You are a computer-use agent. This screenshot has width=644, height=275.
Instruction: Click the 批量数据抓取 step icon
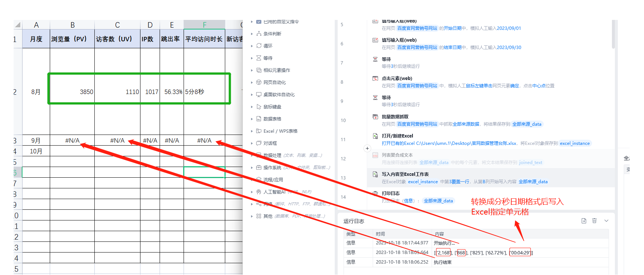click(375, 117)
